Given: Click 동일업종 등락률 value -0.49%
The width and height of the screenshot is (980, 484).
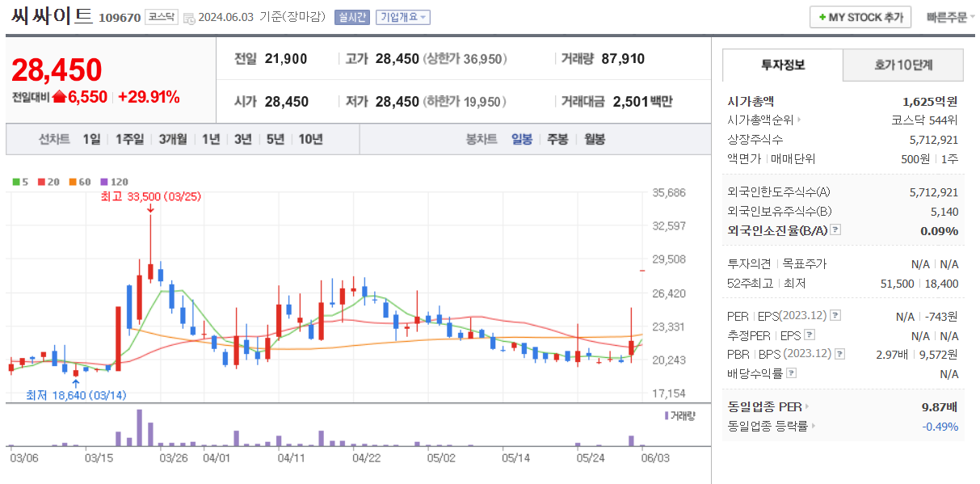Looking at the screenshot, I should point(940,426).
